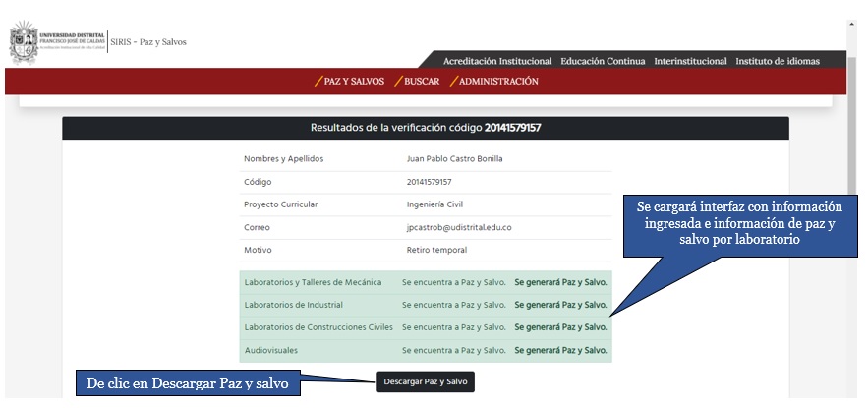Screen dimensions: 868x408
Task: Go to Educación Continua
Action: coord(603,61)
